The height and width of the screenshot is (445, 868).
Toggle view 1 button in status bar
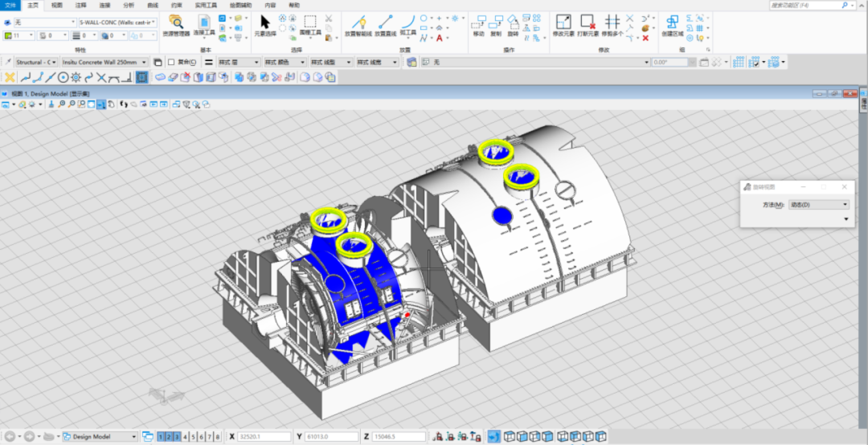coord(161,437)
